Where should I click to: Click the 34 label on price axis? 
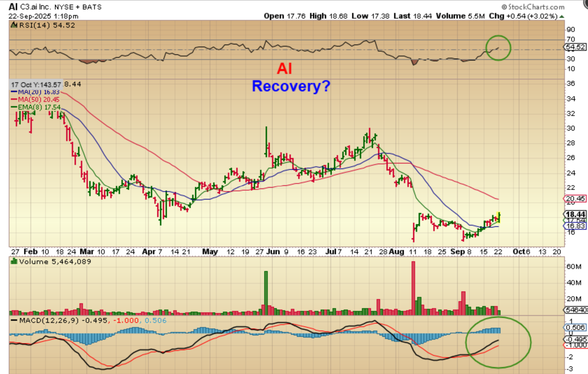pos(571,99)
